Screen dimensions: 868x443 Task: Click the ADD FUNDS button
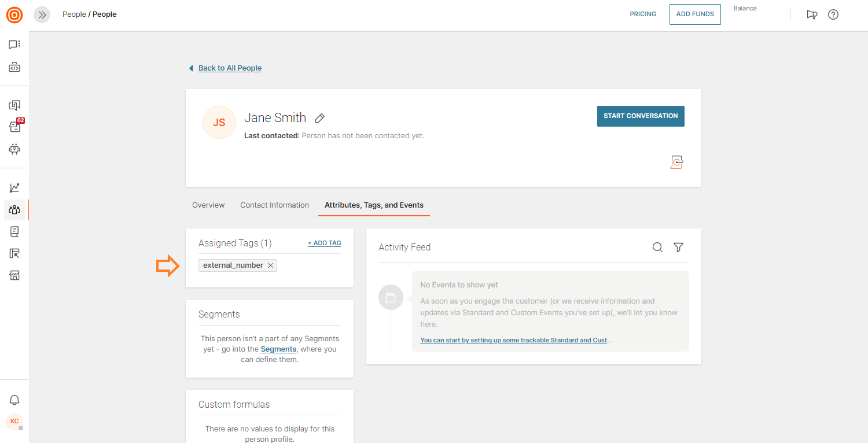click(x=695, y=14)
